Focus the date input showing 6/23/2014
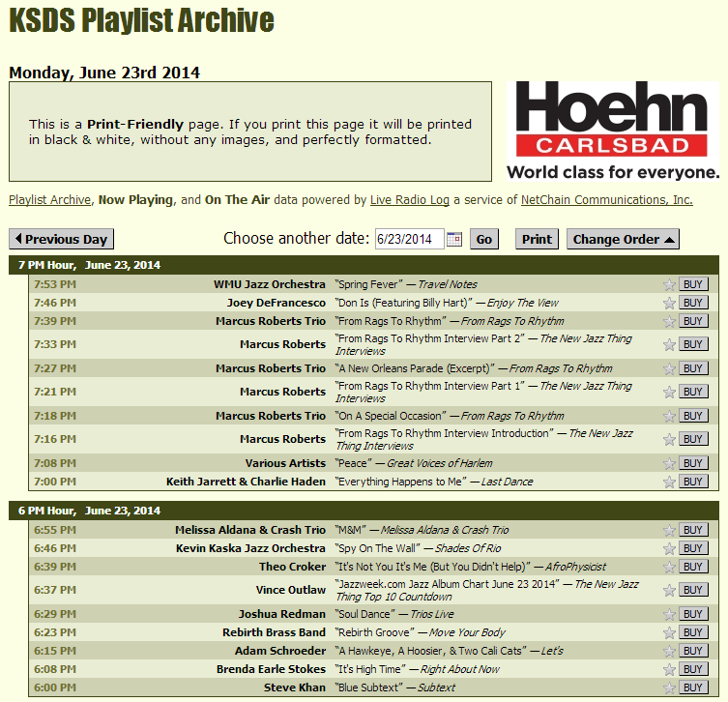728x702 pixels. point(410,239)
